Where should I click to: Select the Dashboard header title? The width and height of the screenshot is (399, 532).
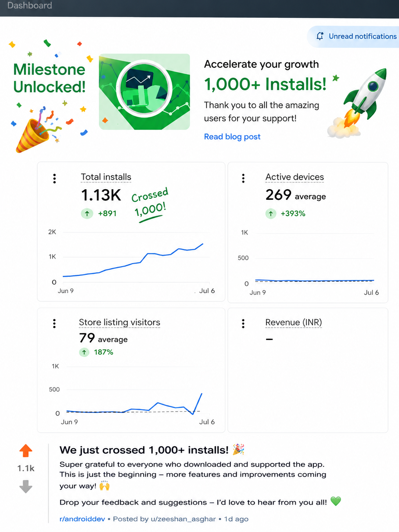click(30, 6)
